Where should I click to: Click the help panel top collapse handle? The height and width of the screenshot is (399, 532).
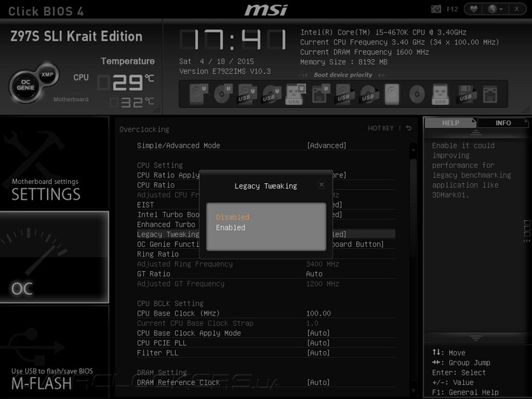(475, 133)
